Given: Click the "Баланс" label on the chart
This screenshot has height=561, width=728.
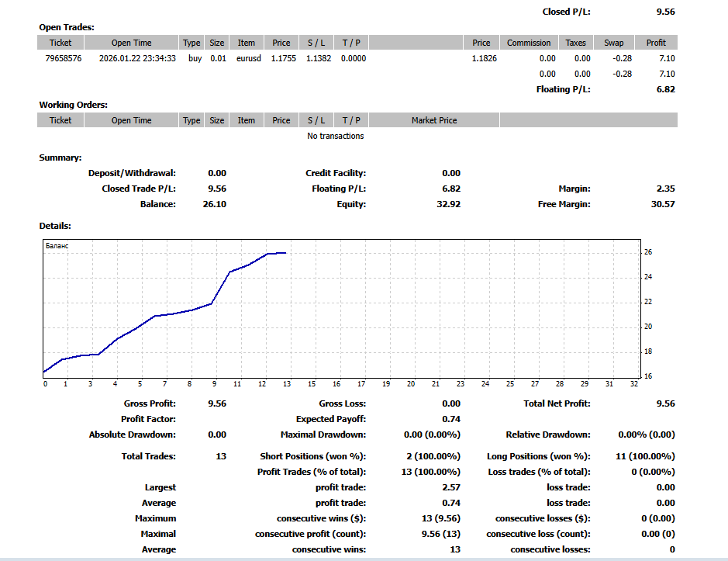Looking at the screenshot, I should pos(57,246).
